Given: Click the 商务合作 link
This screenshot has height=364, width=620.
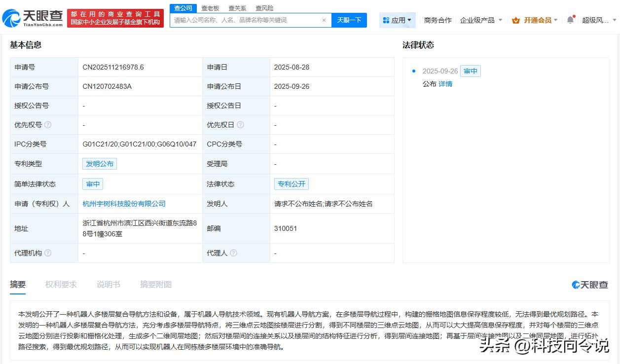Looking at the screenshot, I should point(438,20).
